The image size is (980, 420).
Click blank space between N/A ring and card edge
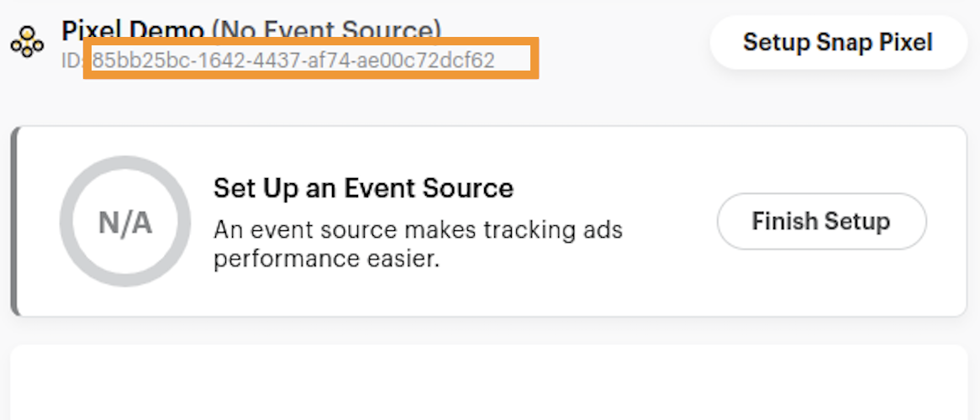pyautogui.click(x=39, y=222)
